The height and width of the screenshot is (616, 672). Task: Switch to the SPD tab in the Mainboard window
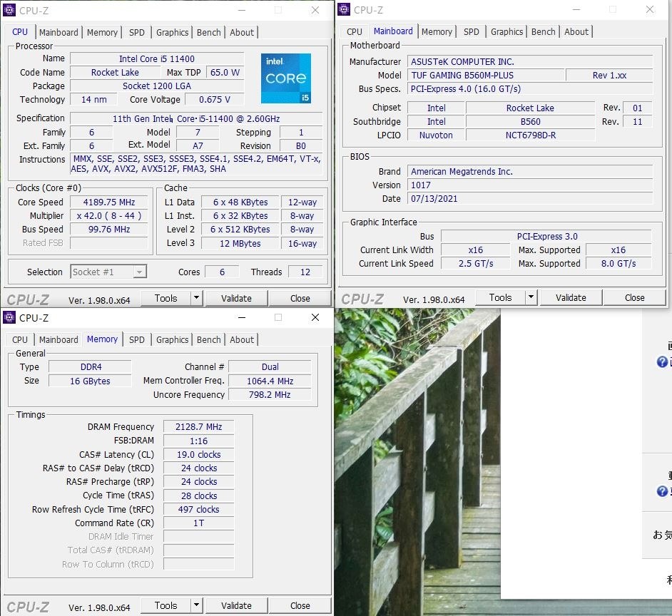472,31
